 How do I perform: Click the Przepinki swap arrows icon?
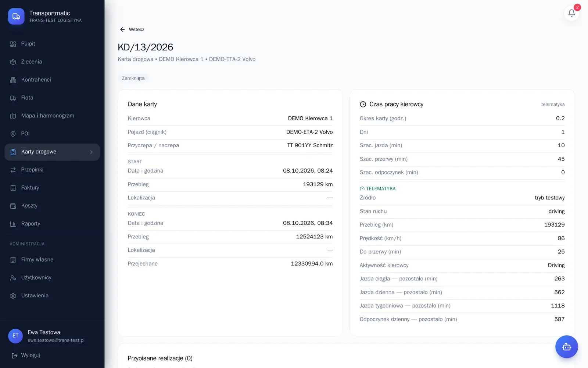coord(13,170)
